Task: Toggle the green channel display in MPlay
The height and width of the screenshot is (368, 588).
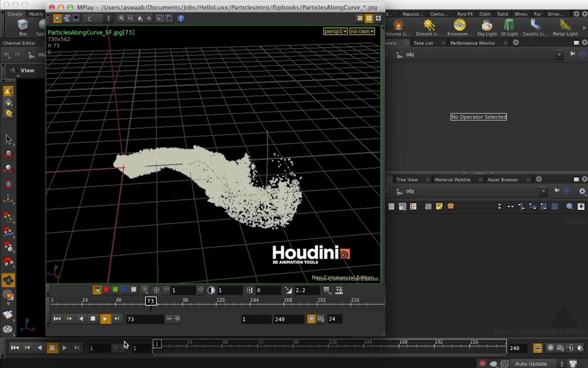Action: 115,290
